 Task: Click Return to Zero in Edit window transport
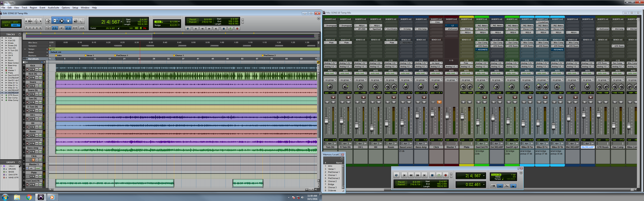click(196, 29)
